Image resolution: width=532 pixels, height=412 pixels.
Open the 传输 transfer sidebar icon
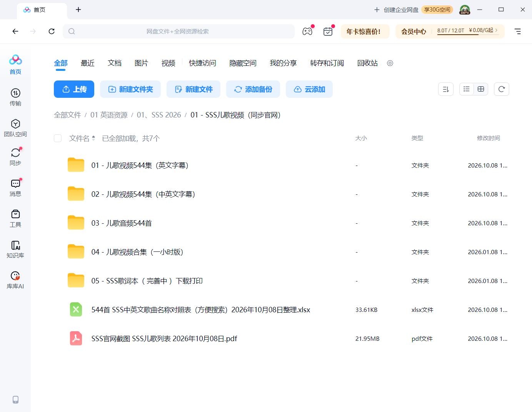click(x=15, y=97)
